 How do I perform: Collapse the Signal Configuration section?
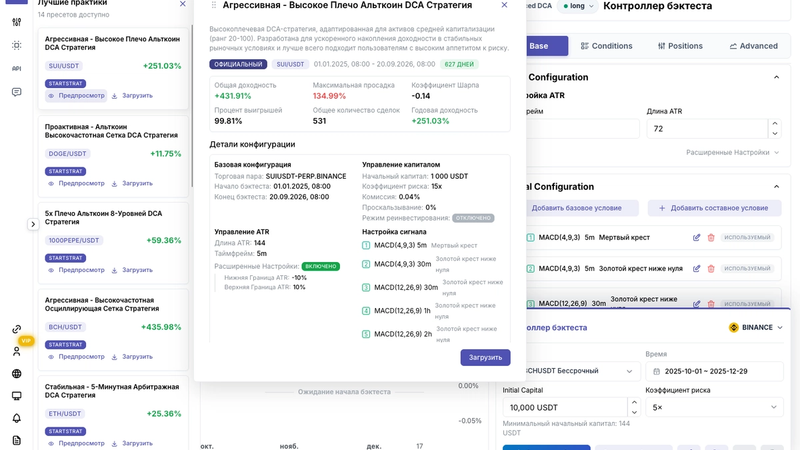pyautogui.click(x=777, y=187)
